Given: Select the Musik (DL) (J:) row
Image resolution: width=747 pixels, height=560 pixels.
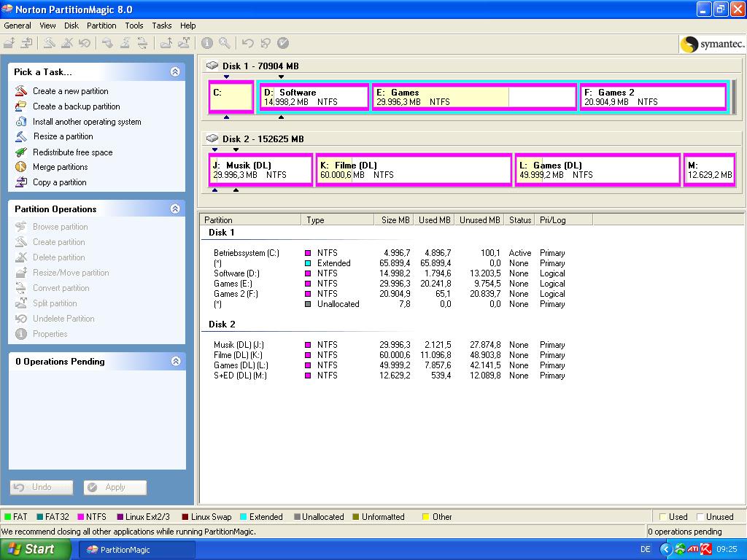Looking at the screenshot, I should tap(390, 345).
